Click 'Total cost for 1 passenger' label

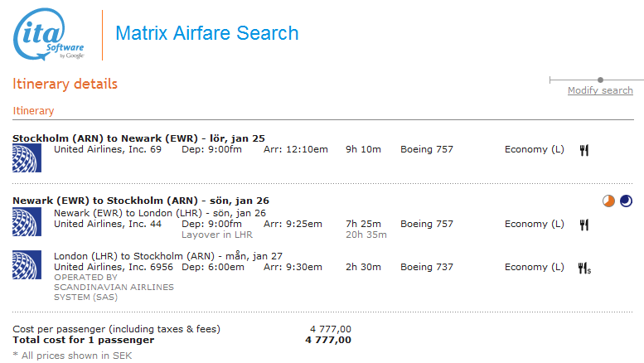tap(84, 340)
